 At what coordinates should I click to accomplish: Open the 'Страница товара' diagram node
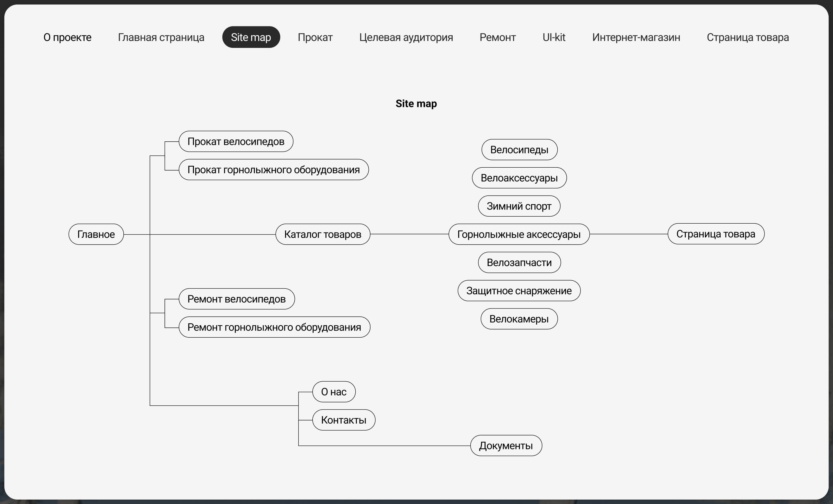pyautogui.click(x=716, y=234)
